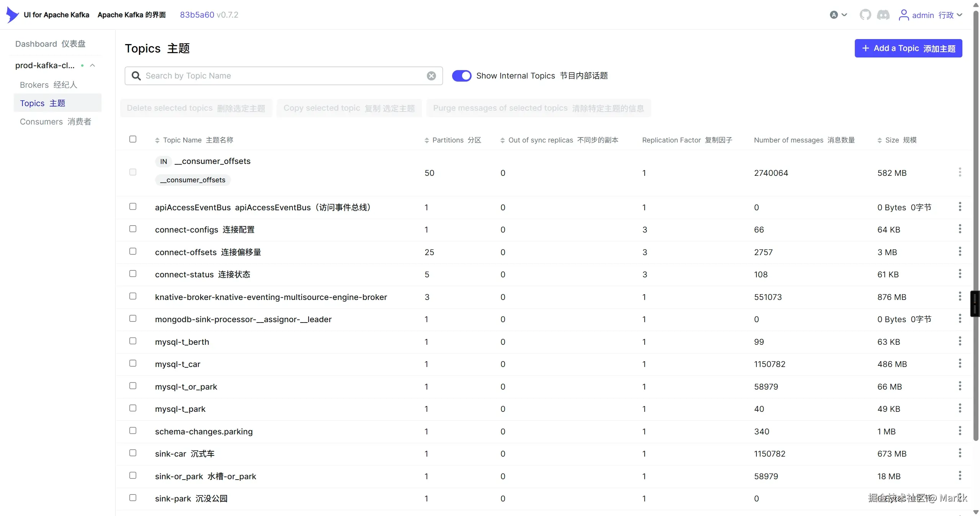Select the mysql-t_car topic checkbox
This screenshot has width=980, height=516.
click(x=133, y=363)
